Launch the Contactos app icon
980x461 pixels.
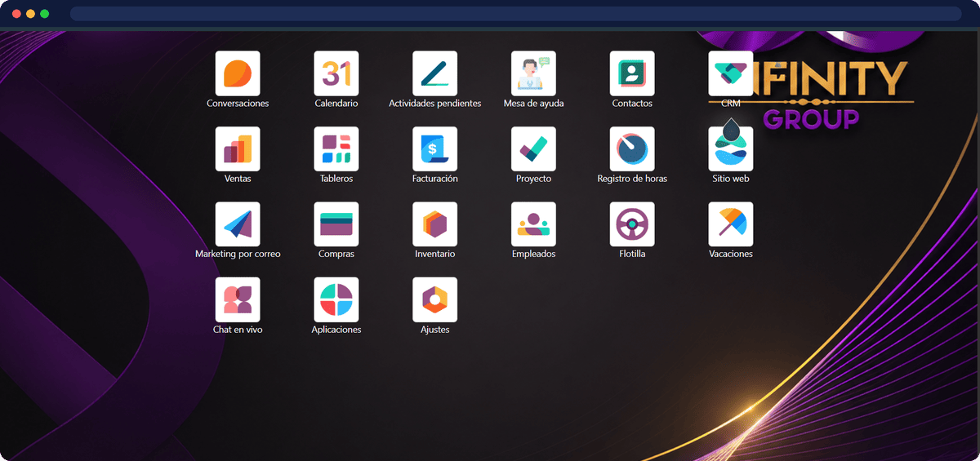point(632,73)
